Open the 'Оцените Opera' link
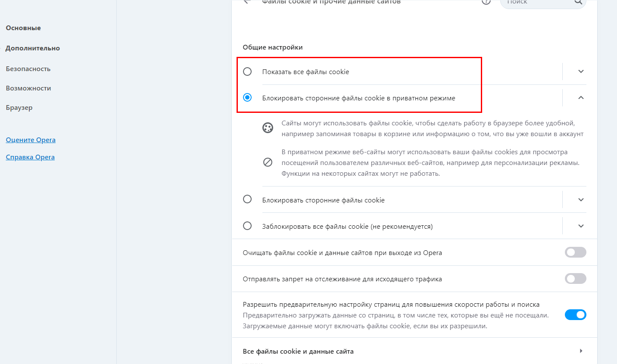This screenshot has height=364, width=617. tap(31, 140)
